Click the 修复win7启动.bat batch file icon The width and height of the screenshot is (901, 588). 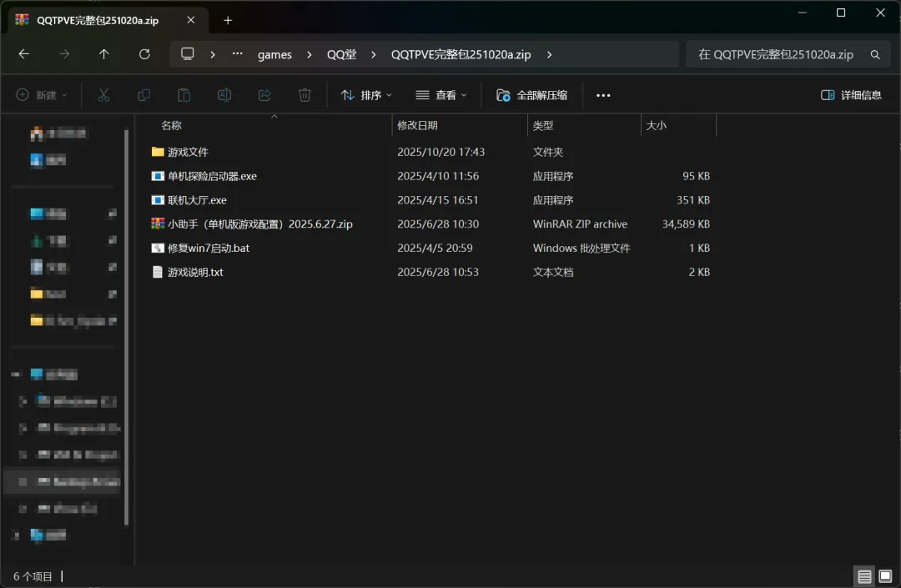(x=158, y=248)
